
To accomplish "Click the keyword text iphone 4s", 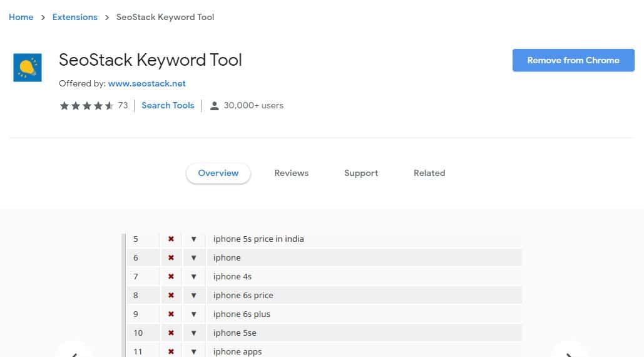I will coord(232,276).
